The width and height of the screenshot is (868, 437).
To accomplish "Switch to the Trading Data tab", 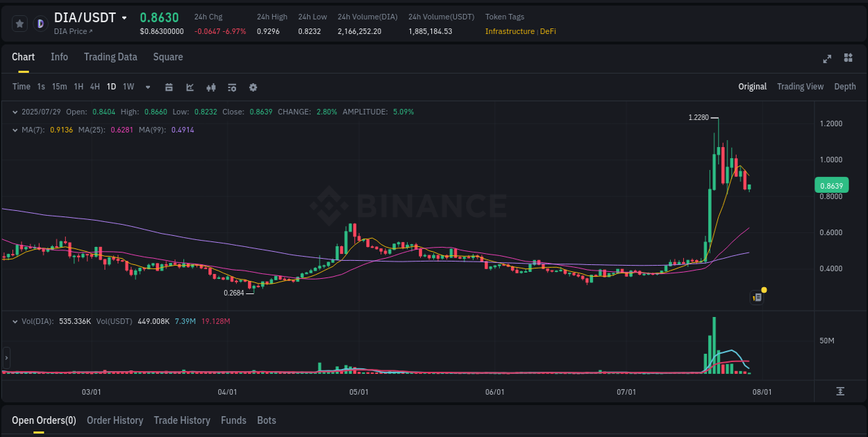I will click(110, 57).
